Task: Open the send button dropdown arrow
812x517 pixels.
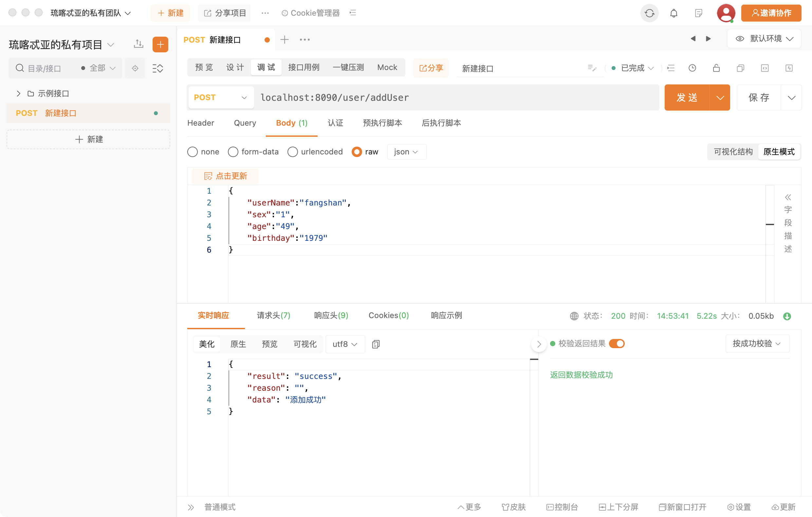Action: point(720,98)
